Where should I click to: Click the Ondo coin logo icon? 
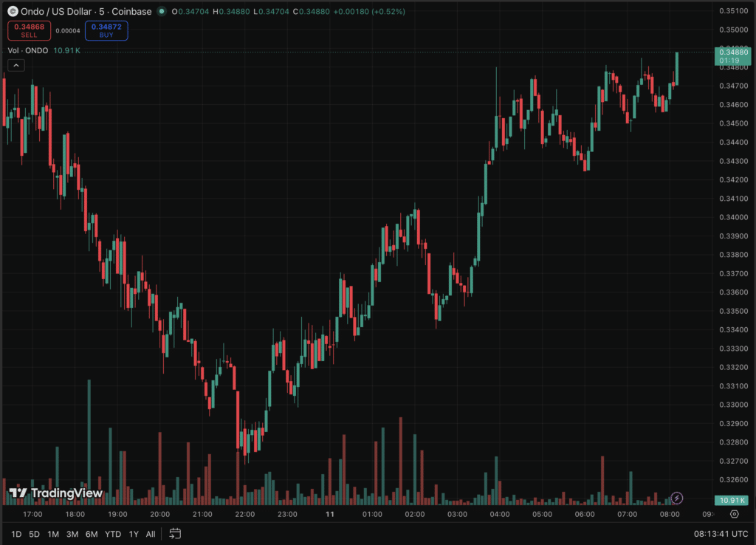coord(13,11)
